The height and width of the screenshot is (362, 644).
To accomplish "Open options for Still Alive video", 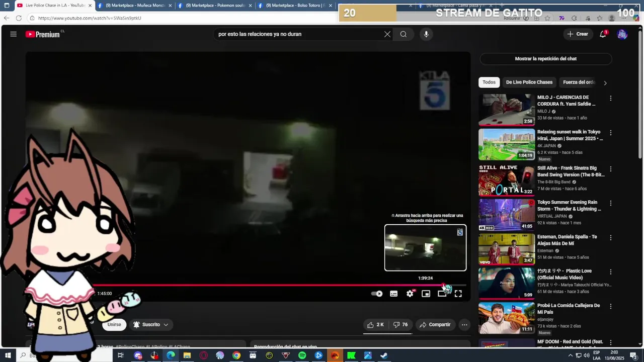I will (611, 169).
